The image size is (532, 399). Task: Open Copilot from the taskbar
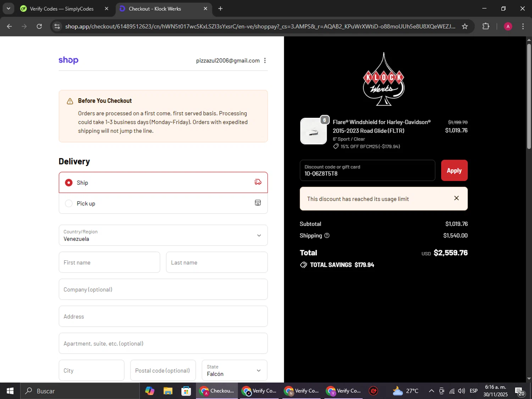click(150, 391)
